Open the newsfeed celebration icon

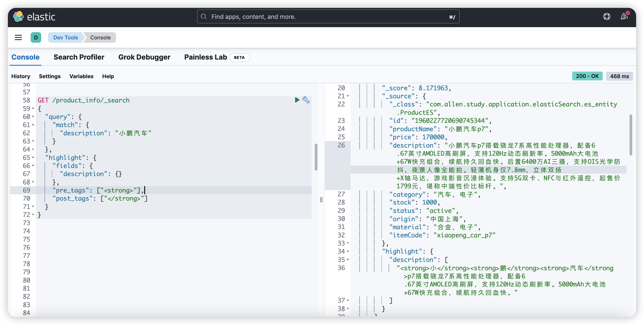[x=624, y=16]
